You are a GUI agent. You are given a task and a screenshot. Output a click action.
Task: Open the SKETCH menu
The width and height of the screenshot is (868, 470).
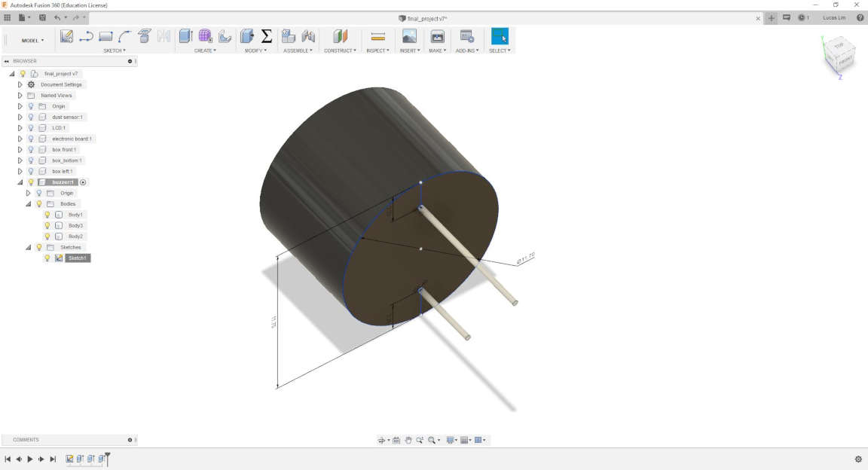coord(114,50)
